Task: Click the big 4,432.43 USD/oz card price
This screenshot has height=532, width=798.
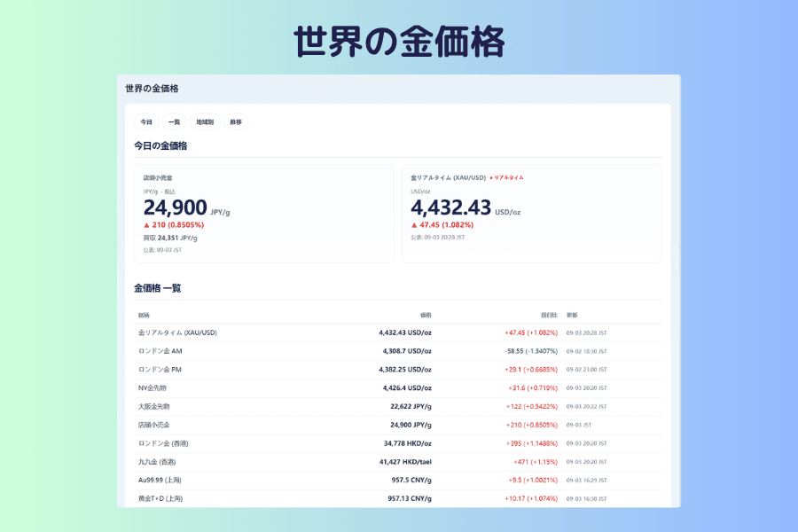Action: tap(465, 207)
